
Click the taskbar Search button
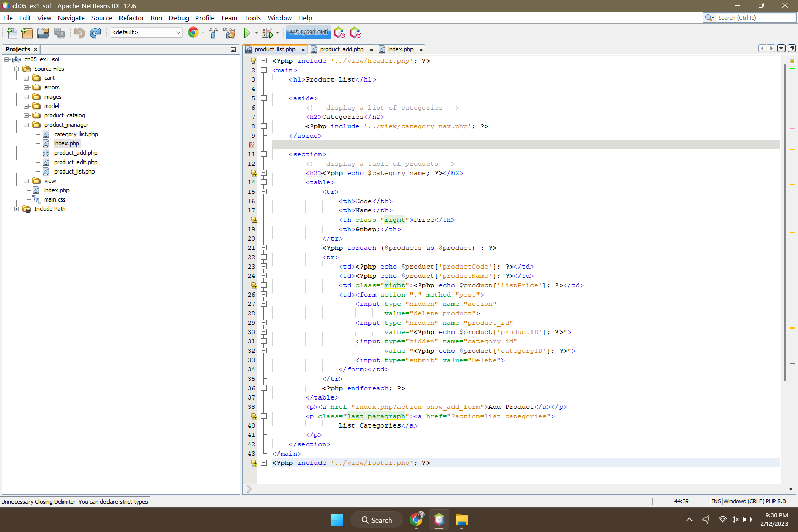click(x=377, y=520)
